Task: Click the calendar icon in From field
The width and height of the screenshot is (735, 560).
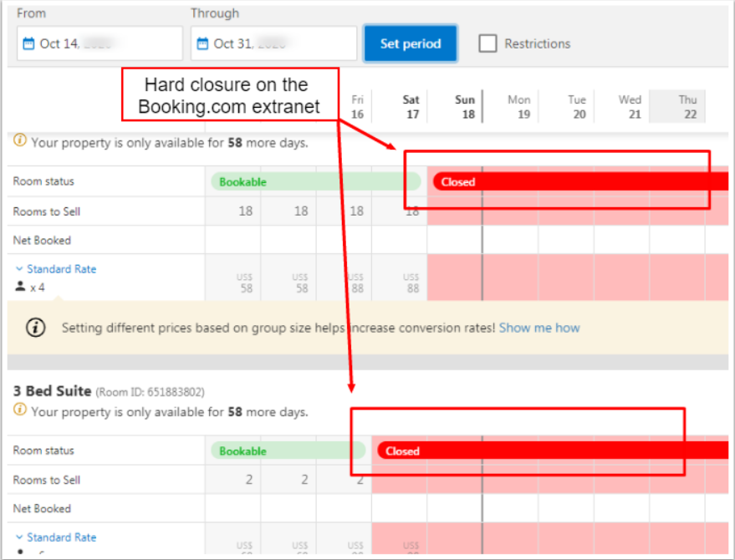Action: 29,43
